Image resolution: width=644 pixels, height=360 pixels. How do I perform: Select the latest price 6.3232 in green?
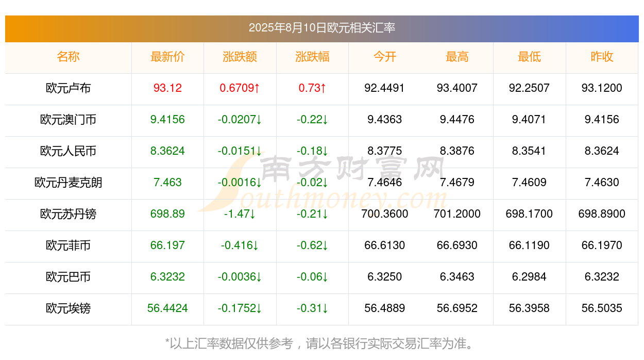coord(167,277)
